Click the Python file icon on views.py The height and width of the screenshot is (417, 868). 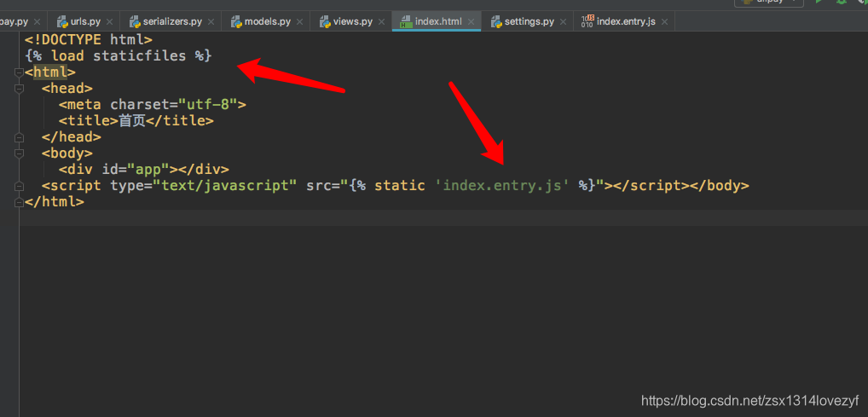pos(325,22)
